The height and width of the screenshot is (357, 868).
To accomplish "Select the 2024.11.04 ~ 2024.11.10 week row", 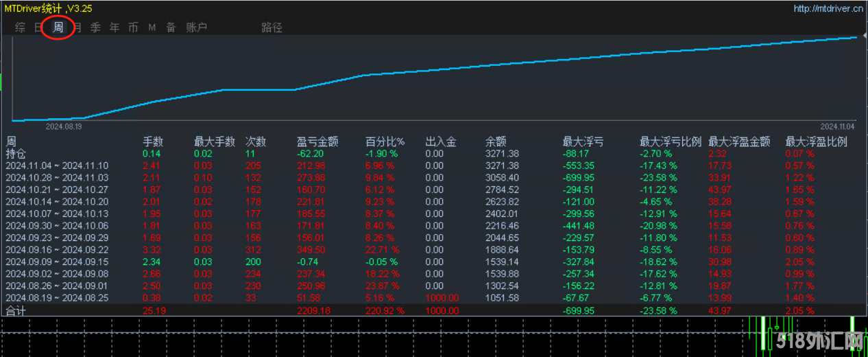I will [x=57, y=165].
